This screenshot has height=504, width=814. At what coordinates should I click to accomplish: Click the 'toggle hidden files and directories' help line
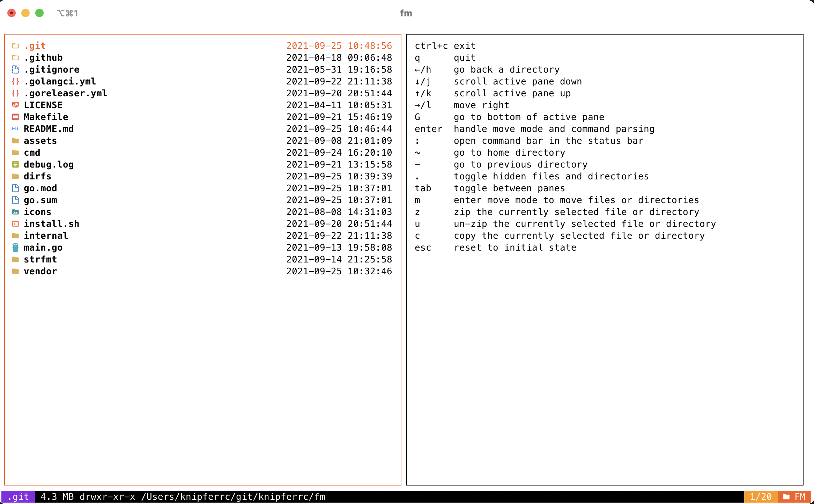(x=551, y=176)
